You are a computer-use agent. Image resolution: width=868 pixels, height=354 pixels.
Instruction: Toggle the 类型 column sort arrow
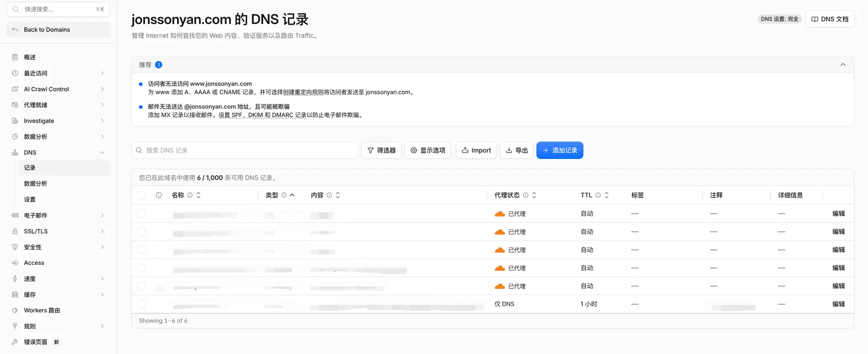[292, 195]
